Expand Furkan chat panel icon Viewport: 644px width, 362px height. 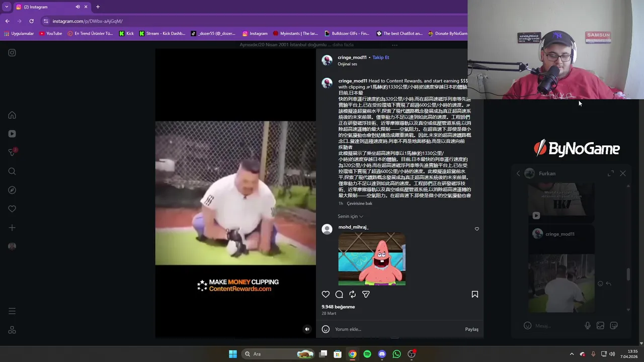tap(610, 173)
